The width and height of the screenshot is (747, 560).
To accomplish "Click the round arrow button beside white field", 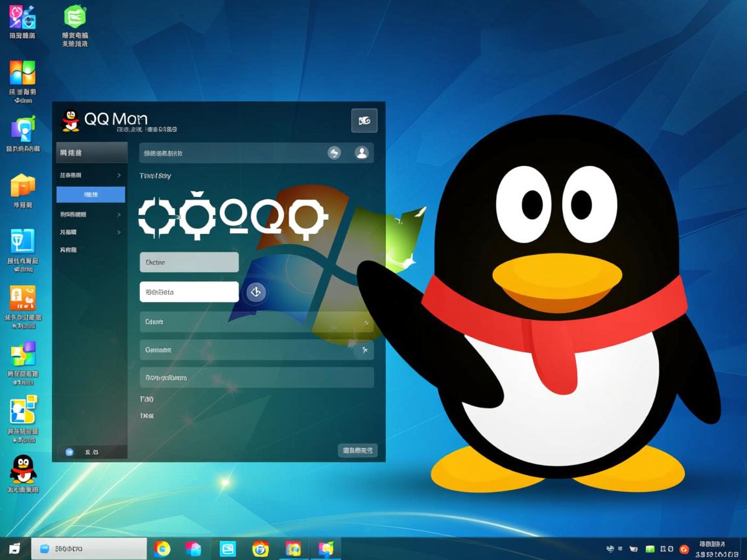I will coord(255,292).
